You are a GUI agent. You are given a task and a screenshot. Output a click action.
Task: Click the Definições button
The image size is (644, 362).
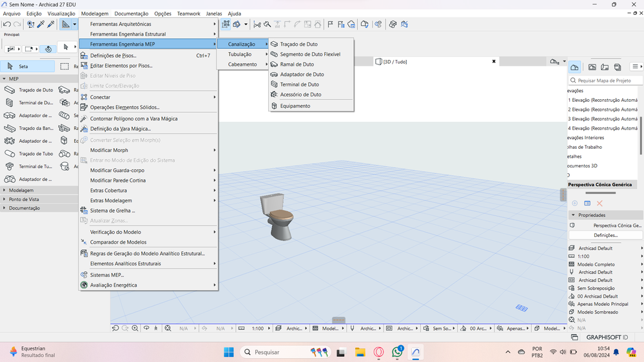[x=605, y=235]
